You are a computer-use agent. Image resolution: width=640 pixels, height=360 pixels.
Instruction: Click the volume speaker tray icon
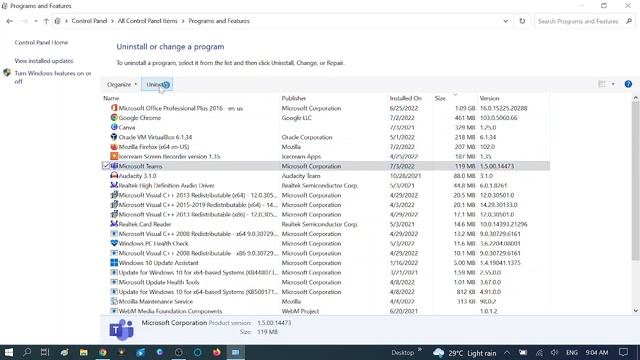[x=554, y=352]
